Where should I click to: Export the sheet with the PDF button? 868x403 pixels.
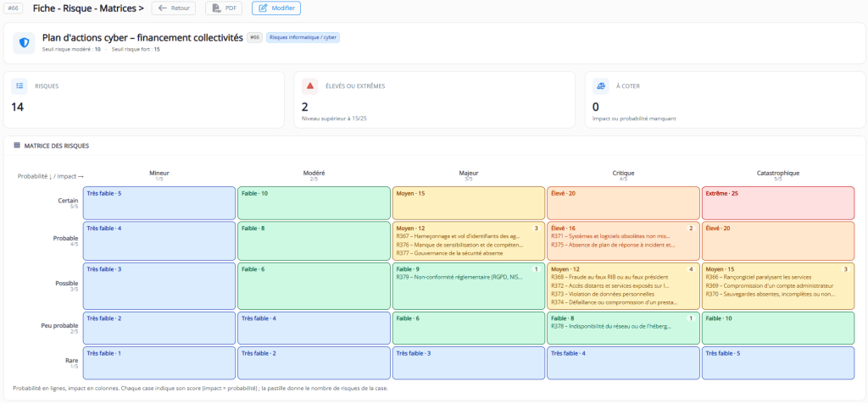pos(224,8)
